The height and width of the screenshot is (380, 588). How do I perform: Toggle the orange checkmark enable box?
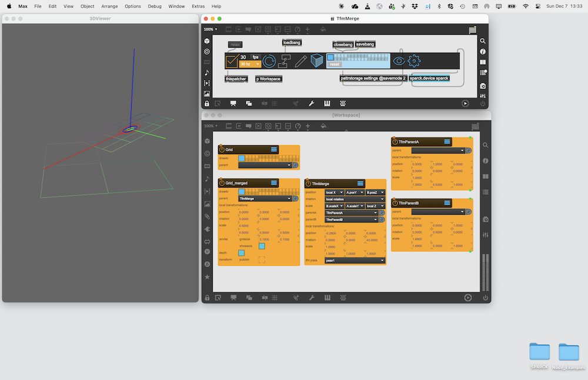(x=232, y=61)
